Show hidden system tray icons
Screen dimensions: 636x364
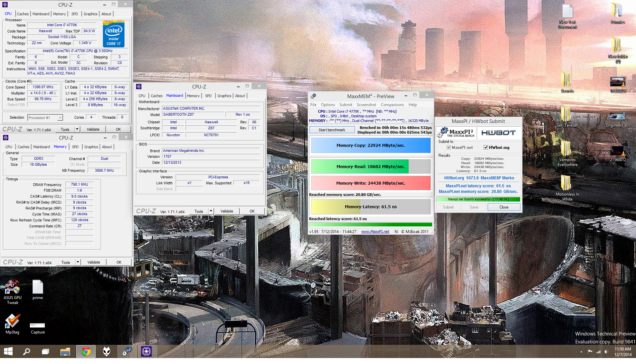(581, 352)
